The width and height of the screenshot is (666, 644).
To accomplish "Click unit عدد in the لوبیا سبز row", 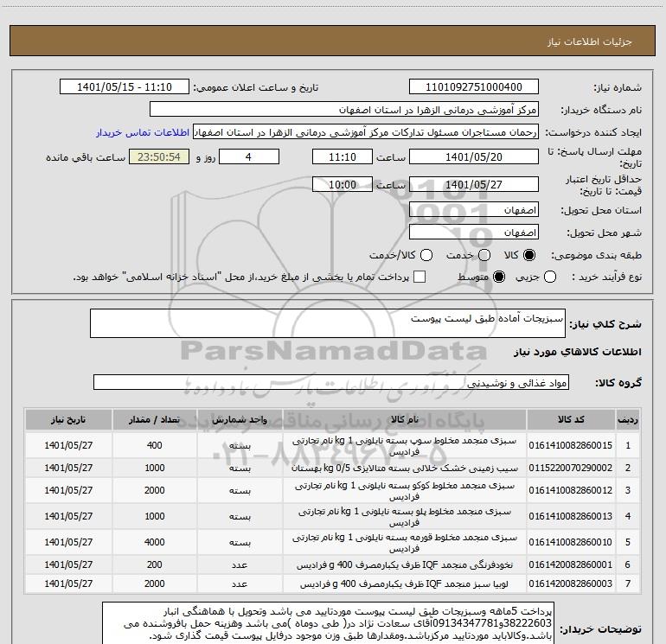I will (240, 584).
